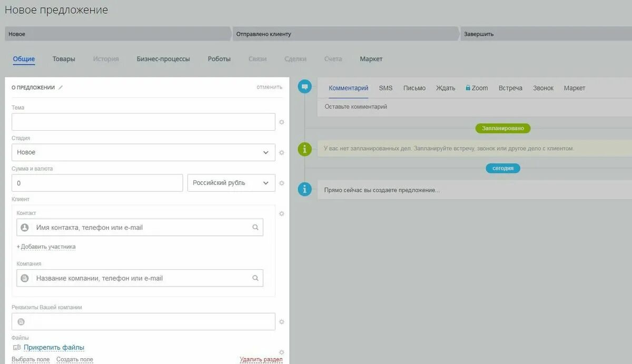Click the icon inside the Реквизиты field

click(x=21, y=322)
